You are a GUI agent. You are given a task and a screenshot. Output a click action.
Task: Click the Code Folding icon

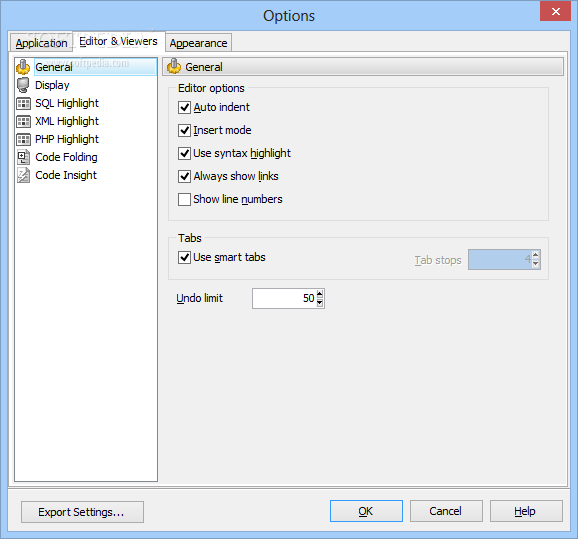[23, 157]
